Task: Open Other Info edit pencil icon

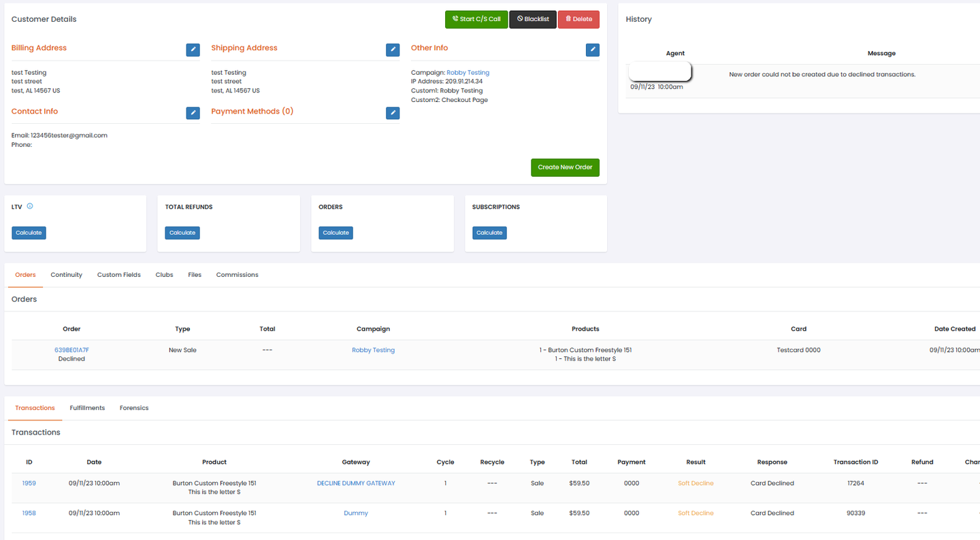Action: (x=593, y=50)
